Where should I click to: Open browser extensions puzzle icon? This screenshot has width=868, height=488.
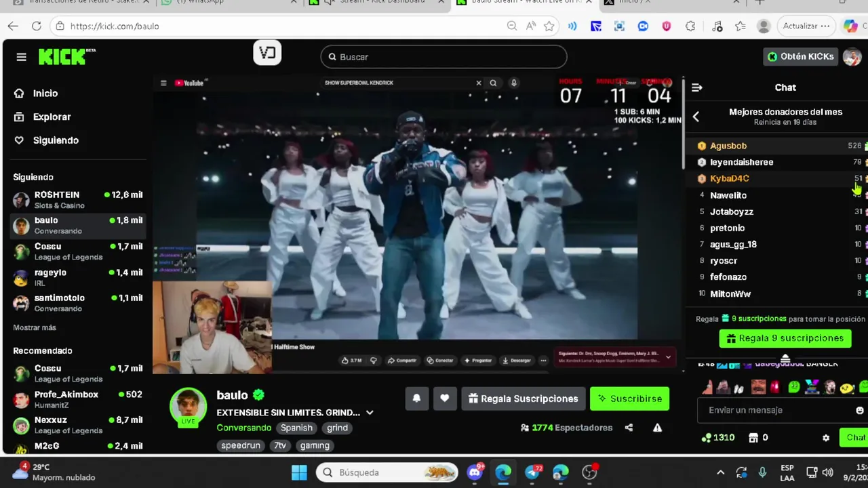[x=690, y=26]
